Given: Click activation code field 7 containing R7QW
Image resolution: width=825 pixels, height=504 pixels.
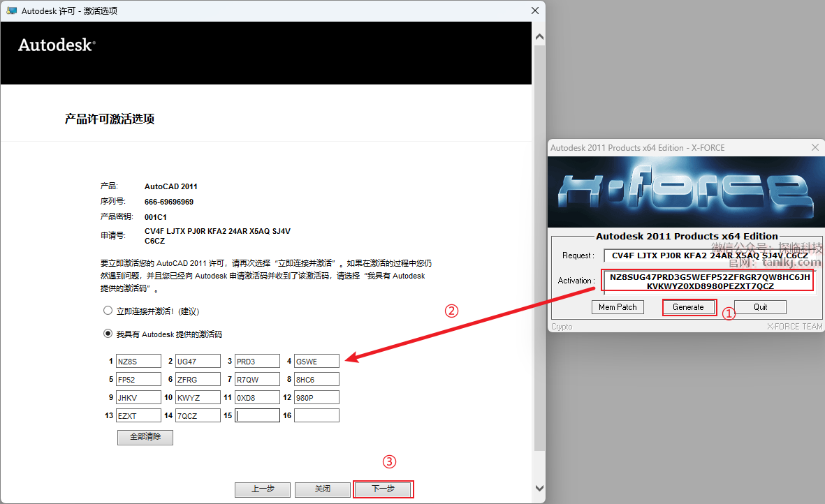Looking at the screenshot, I should (x=257, y=379).
